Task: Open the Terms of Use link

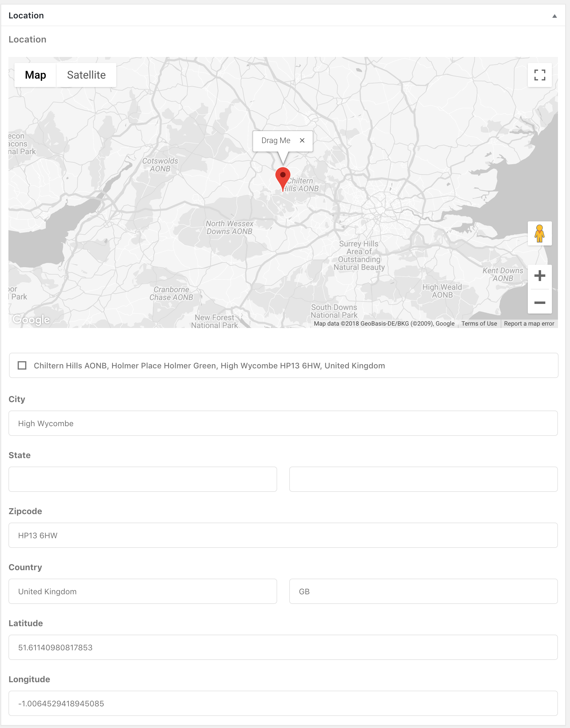Action: click(x=479, y=323)
